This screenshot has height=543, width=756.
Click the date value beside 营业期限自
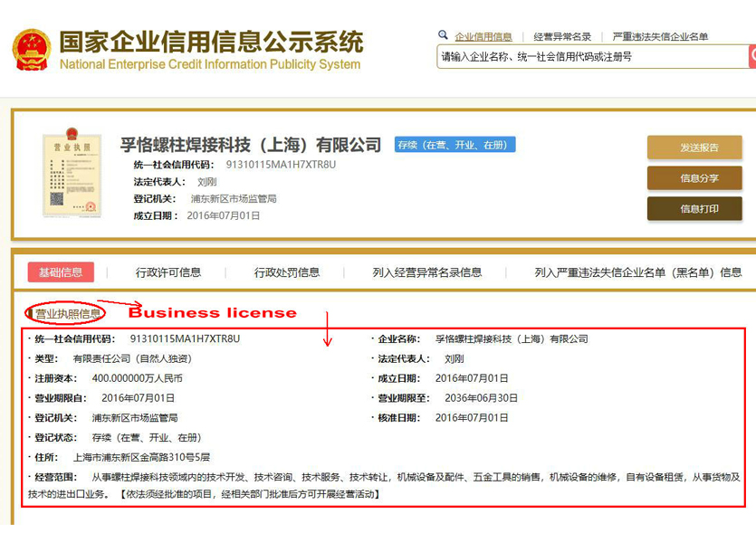138,398
